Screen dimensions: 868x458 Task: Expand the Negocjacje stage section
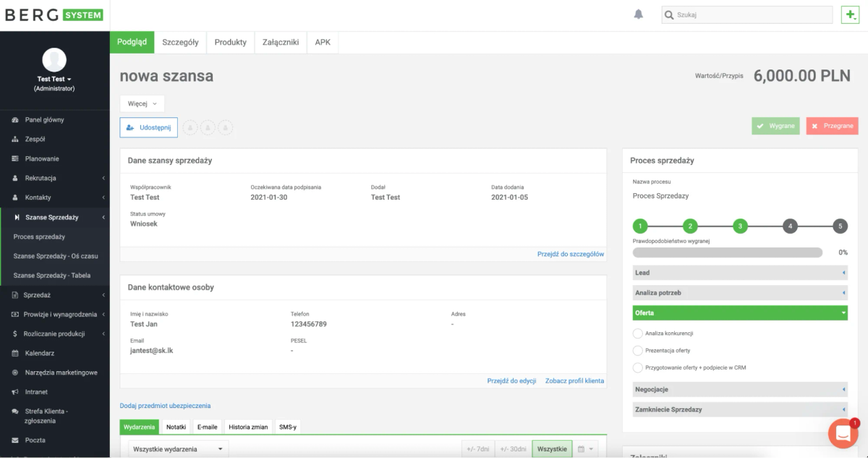[x=740, y=389]
